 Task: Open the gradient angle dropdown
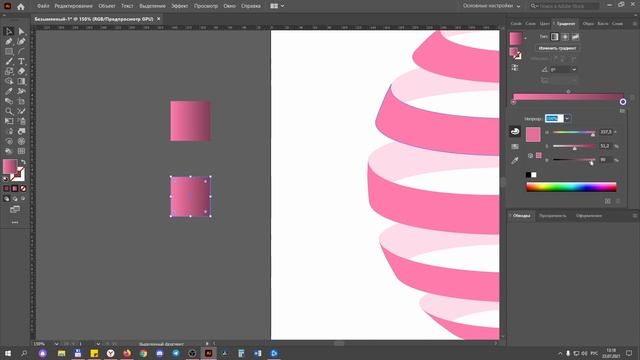point(574,69)
